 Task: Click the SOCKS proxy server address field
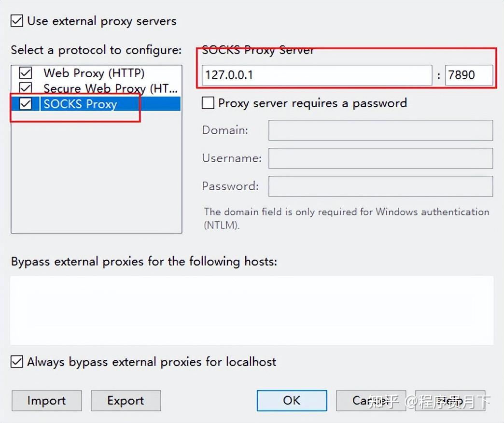click(x=317, y=75)
